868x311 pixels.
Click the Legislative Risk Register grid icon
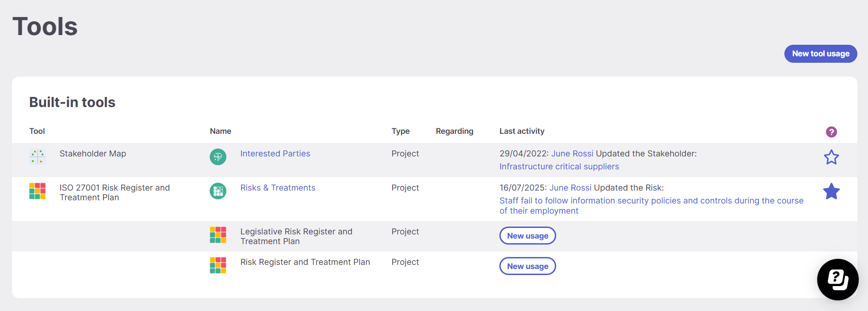click(x=218, y=235)
